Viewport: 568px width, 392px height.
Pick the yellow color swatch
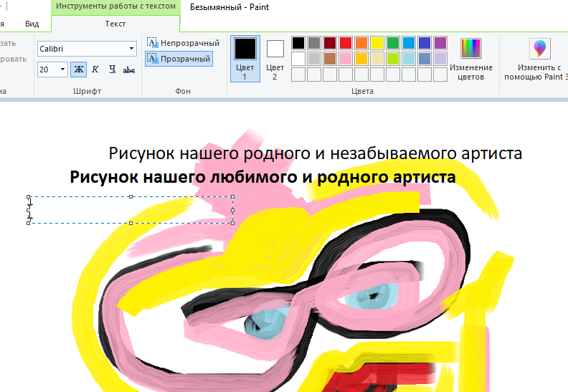[377, 43]
